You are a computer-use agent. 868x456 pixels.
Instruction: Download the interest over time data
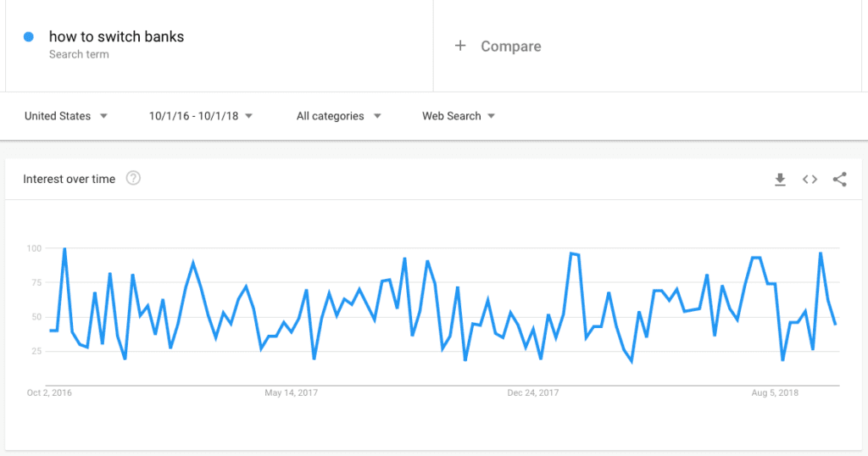(780, 180)
